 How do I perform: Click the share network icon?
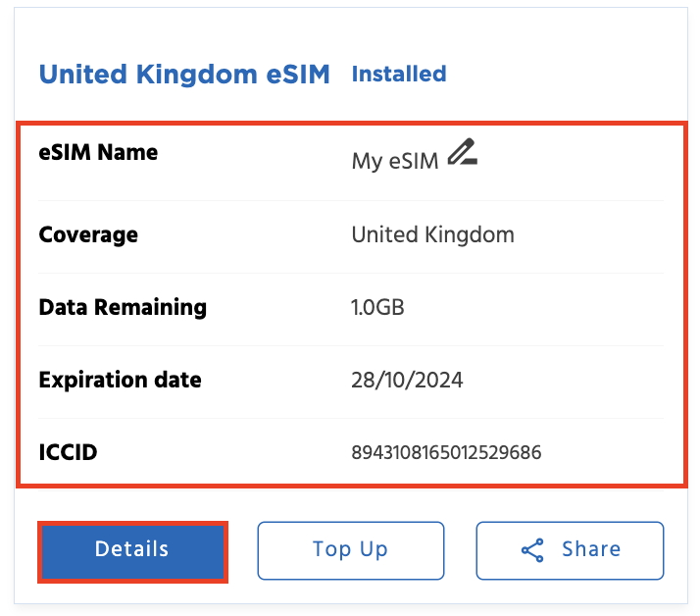pyautogui.click(x=532, y=550)
